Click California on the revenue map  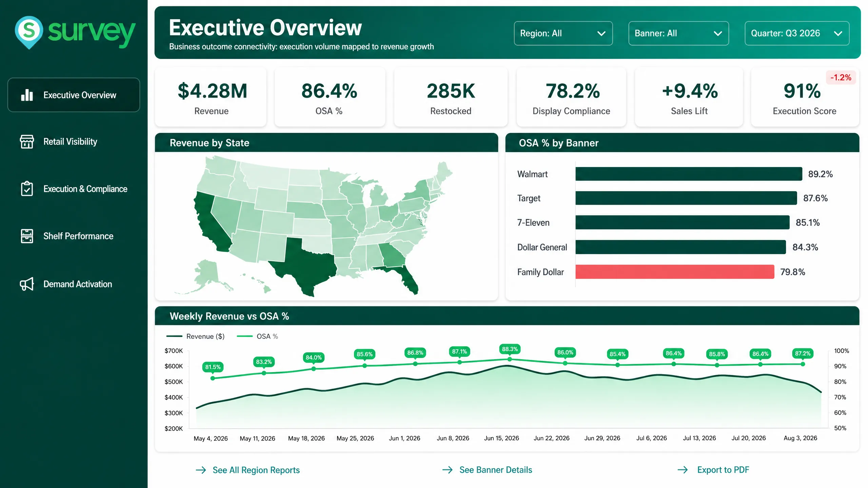(210, 224)
